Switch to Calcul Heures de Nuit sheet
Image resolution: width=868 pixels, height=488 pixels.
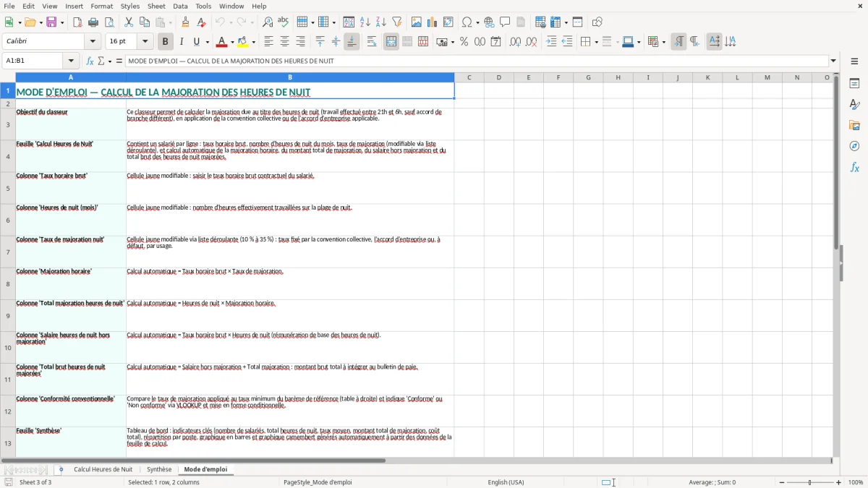103,470
